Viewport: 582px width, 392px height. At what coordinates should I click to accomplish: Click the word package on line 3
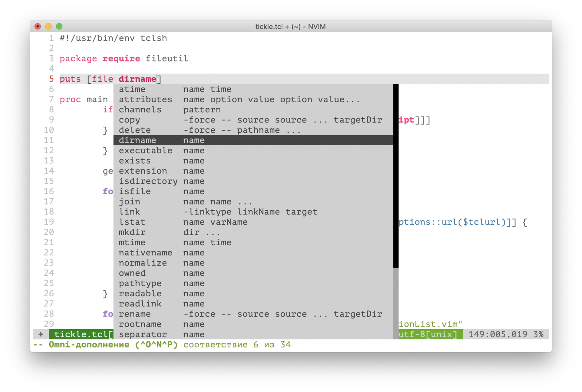point(78,58)
